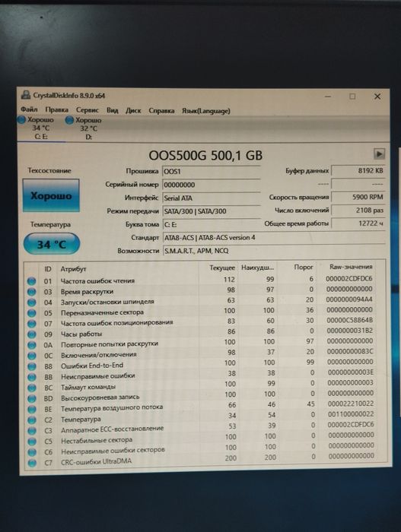This screenshot has width=401, height=532.
Task: Click status icon for Ошибки End-to-End
Action: click(32, 367)
